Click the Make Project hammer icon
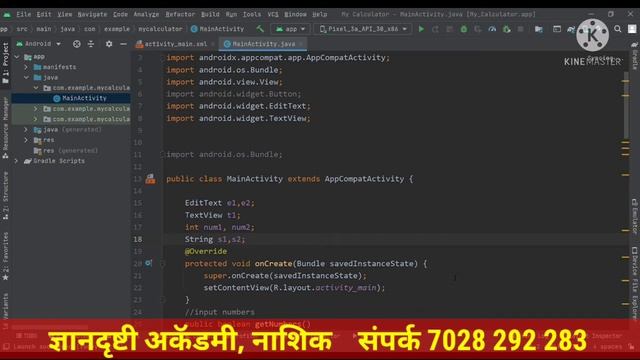 point(260,29)
